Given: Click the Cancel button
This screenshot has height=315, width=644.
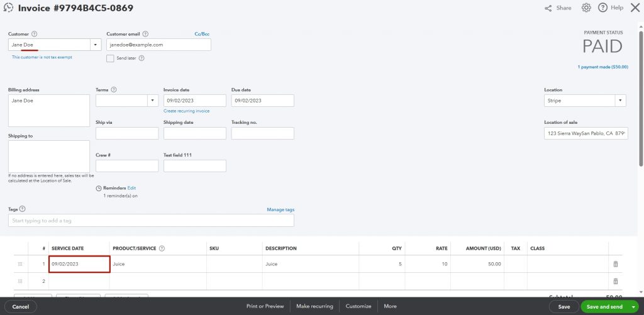Looking at the screenshot, I should pos(21,307).
